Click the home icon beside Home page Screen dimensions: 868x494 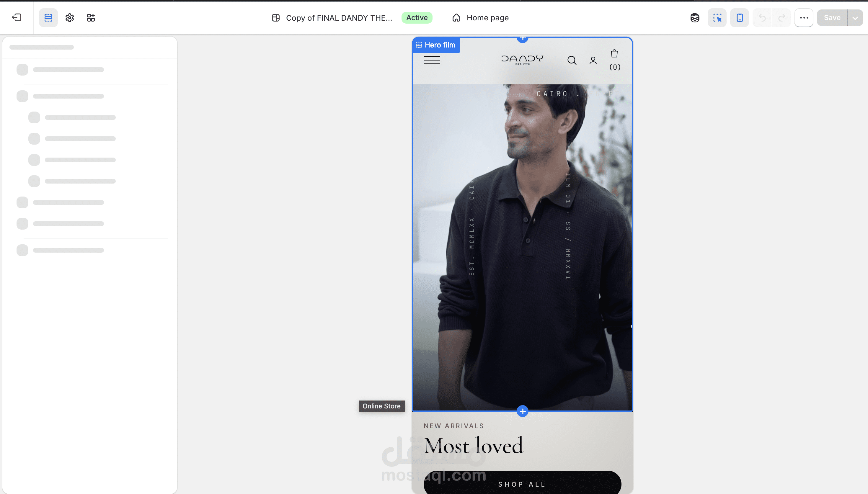[x=456, y=18]
